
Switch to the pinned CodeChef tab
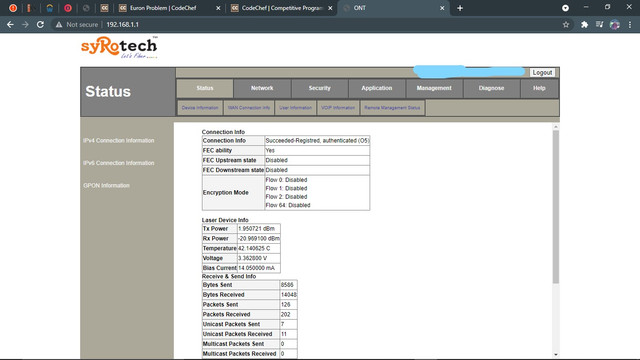pos(104,8)
